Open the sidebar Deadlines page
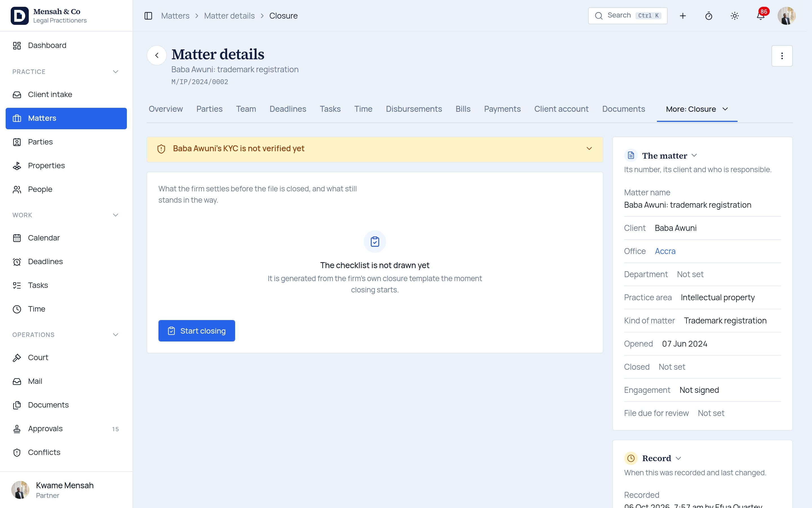Image resolution: width=812 pixels, height=508 pixels. coord(66,261)
